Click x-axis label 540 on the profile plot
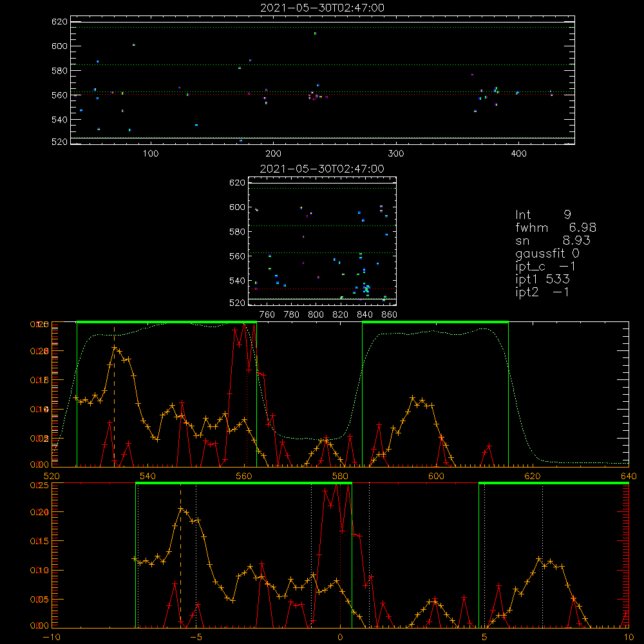644x644 pixels. point(148,476)
